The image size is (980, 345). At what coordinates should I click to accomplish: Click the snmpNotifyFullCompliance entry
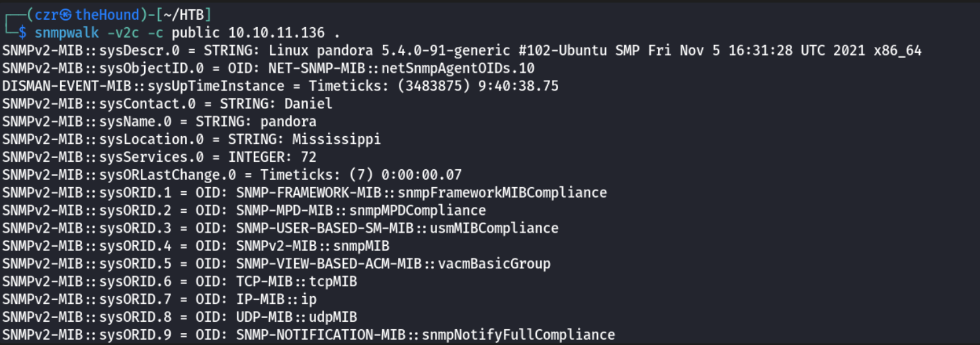(518, 335)
